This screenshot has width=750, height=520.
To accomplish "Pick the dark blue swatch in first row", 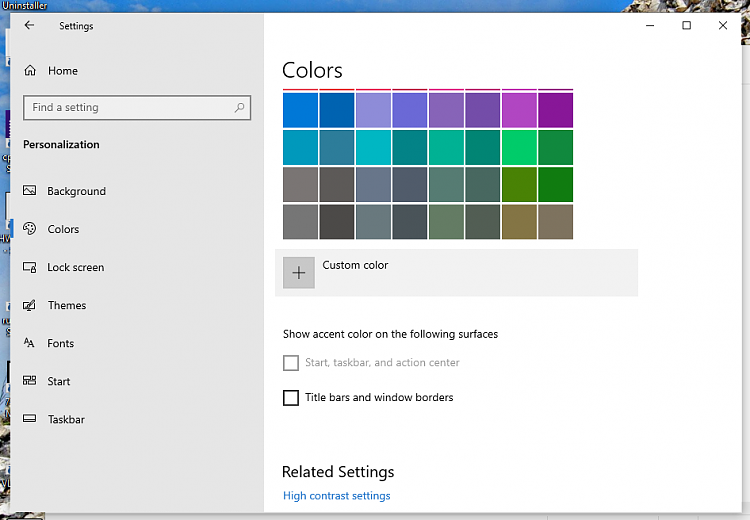I will tap(337, 111).
